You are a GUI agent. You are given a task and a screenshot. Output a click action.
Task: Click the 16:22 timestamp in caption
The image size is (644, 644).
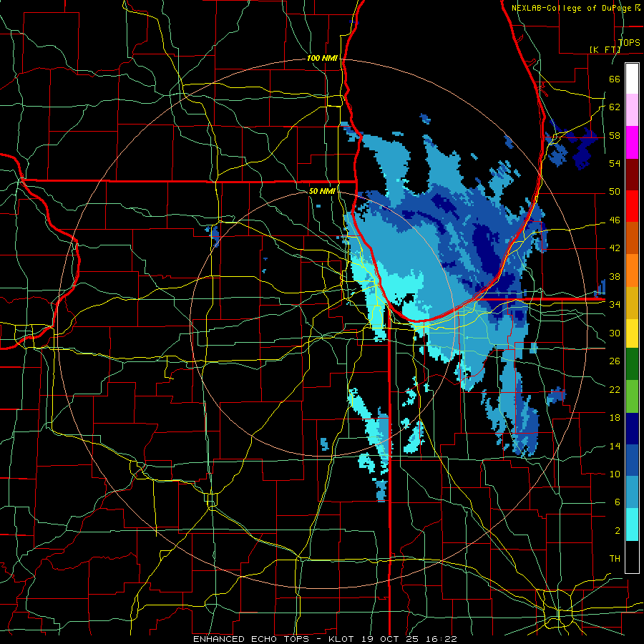pyautogui.click(x=440, y=639)
